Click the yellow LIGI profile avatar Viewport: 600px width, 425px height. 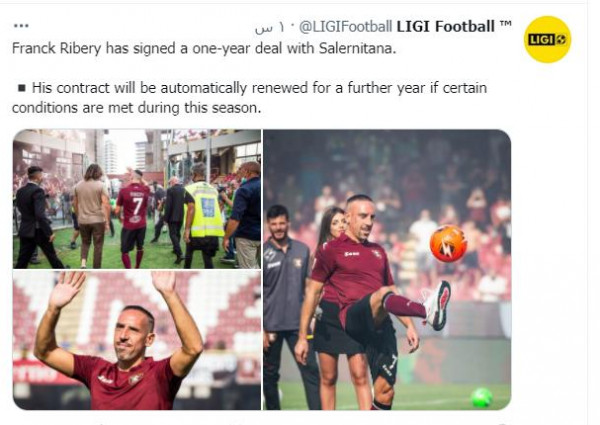tap(547, 39)
